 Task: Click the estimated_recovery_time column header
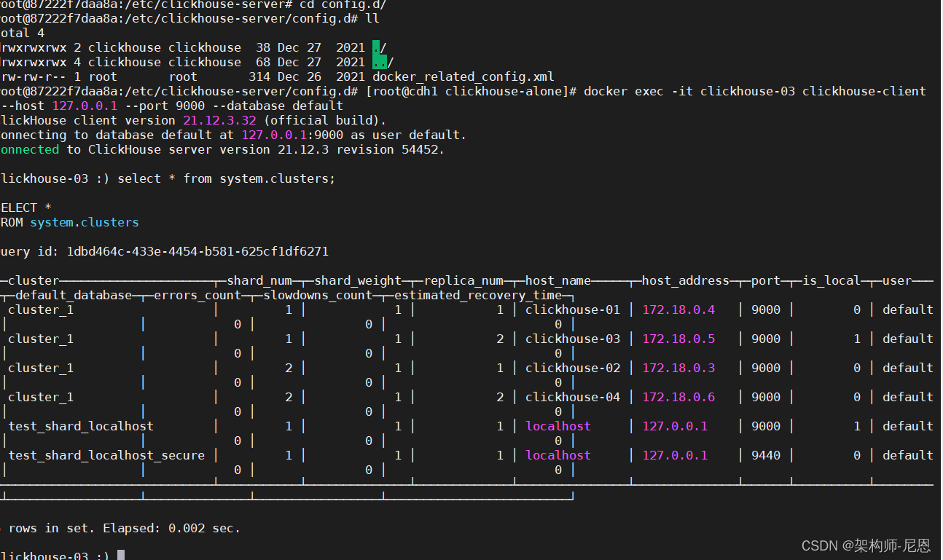478,295
